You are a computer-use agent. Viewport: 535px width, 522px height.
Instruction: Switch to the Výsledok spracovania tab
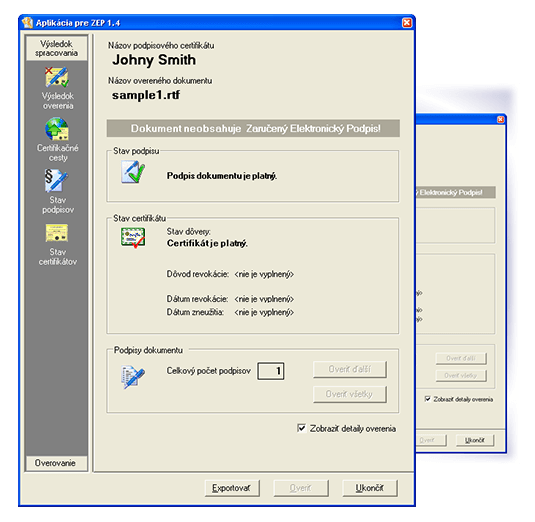click(x=57, y=48)
